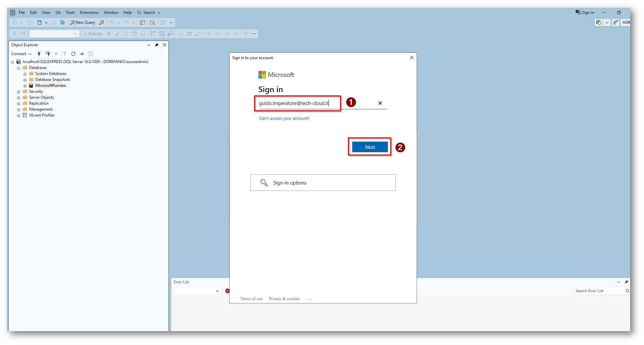Expand the Server Objects folder
This screenshot has width=644, height=345.
point(19,98)
